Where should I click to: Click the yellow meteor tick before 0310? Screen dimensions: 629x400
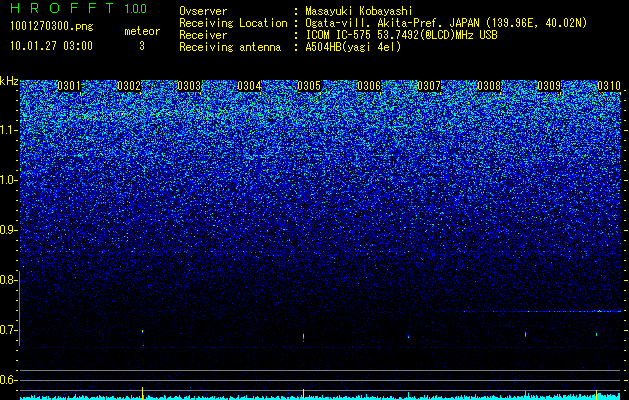(x=597, y=393)
